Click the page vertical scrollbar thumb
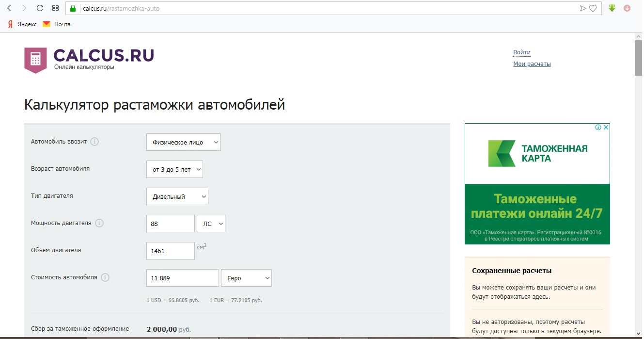 (x=638, y=58)
